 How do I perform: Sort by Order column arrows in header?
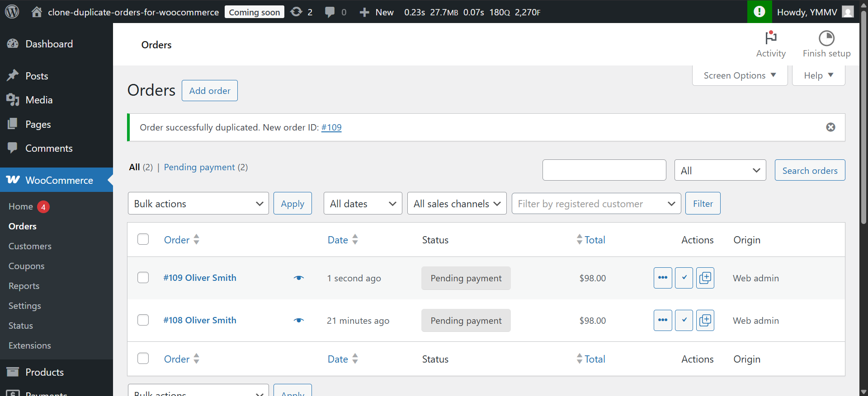(196, 239)
